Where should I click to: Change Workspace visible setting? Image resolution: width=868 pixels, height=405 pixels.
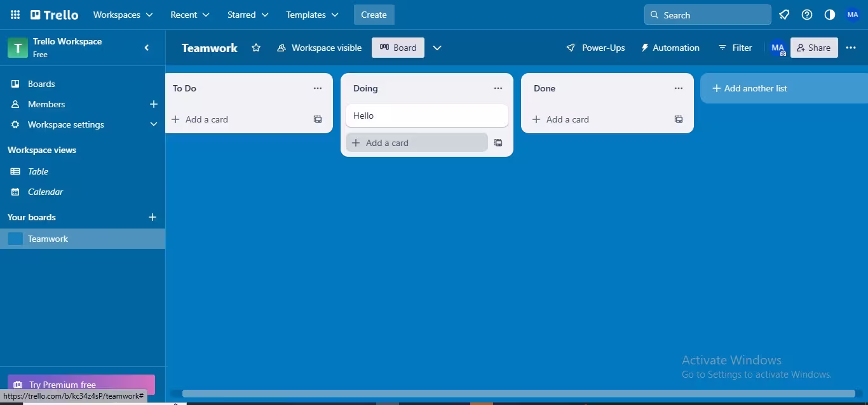point(319,48)
